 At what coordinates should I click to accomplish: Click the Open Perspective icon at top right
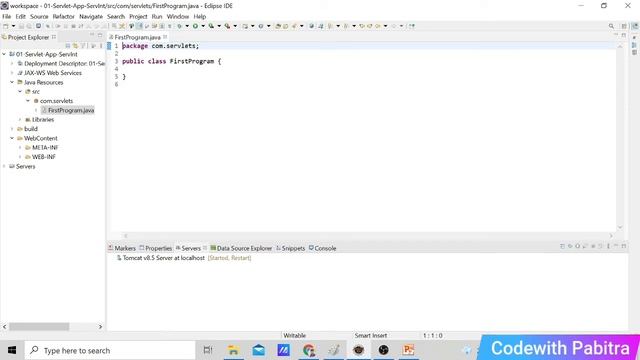pyautogui.click(x=624, y=26)
